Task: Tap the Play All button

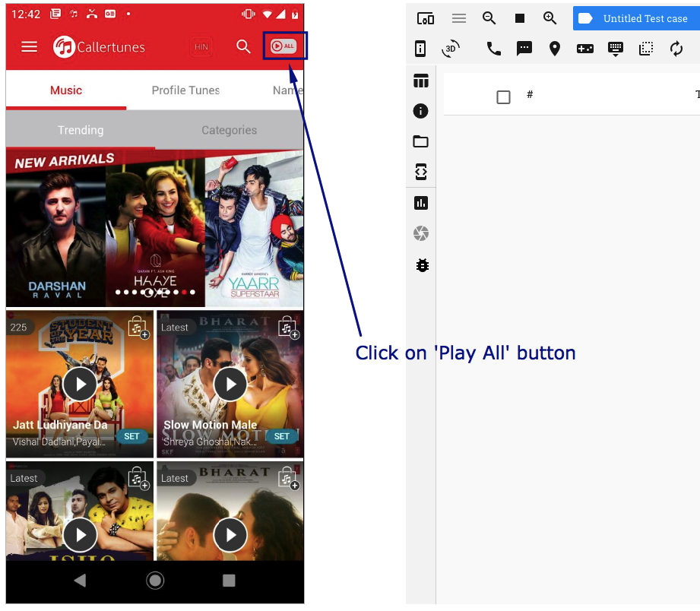Action: pos(283,46)
